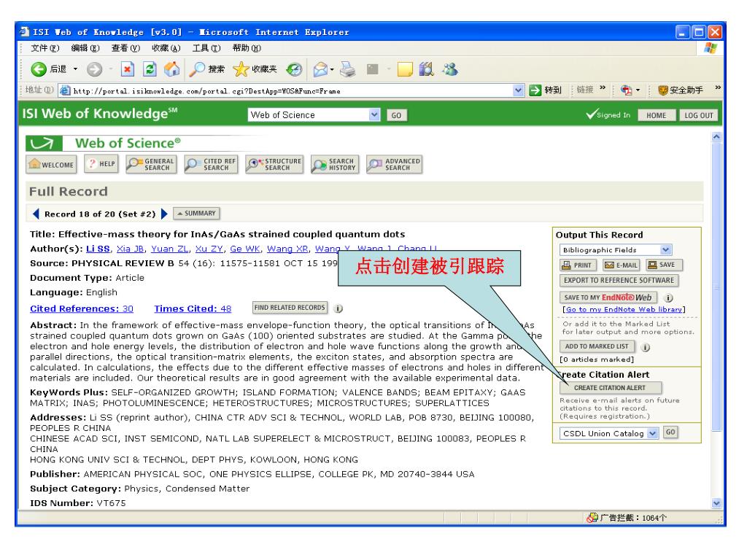Open the 帮助(H) menu

[247, 48]
